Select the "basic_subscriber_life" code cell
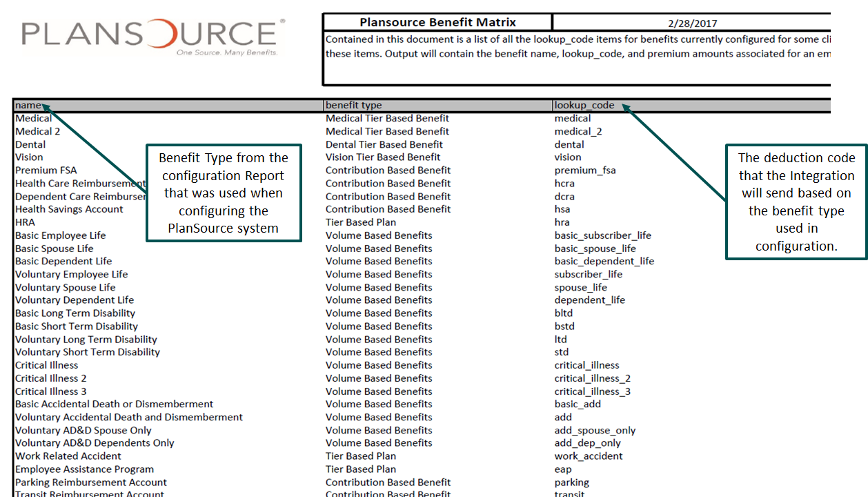868x497 pixels. pos(602,235)
